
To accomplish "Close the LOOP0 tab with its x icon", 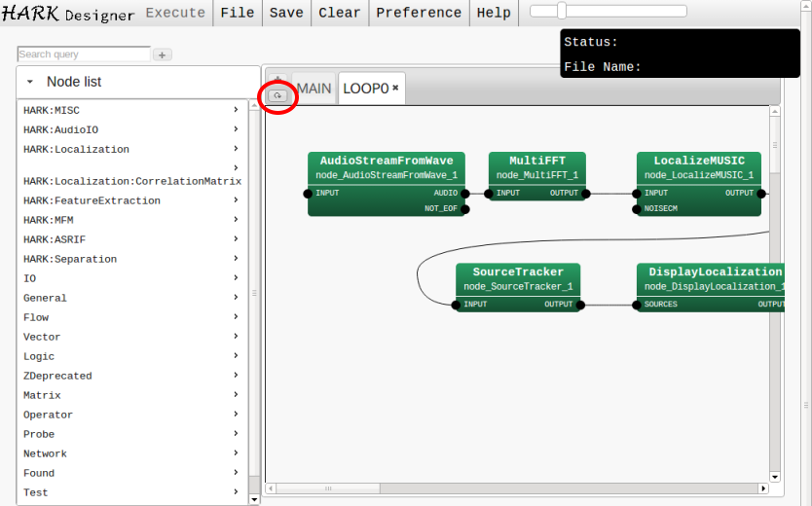I will pos(395,88).
